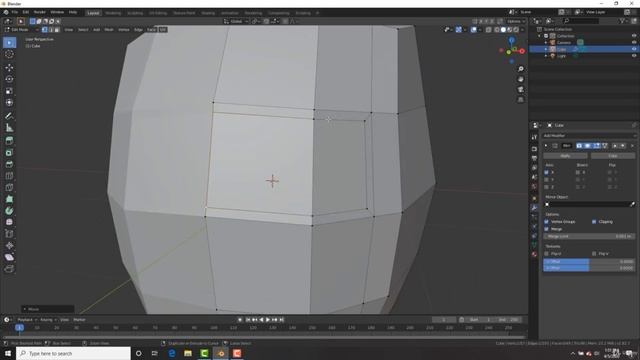The height and width of the screenshot is (360, 640).
Task: Open the Add Modifier dropdown
Action: [x=589, y=136]
